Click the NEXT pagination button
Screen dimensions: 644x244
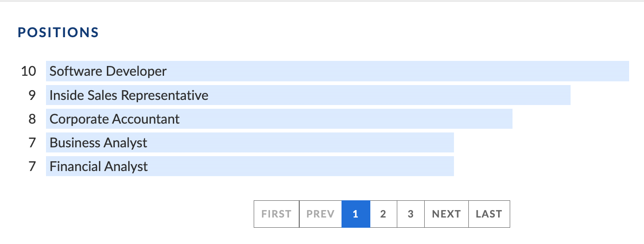447,214
